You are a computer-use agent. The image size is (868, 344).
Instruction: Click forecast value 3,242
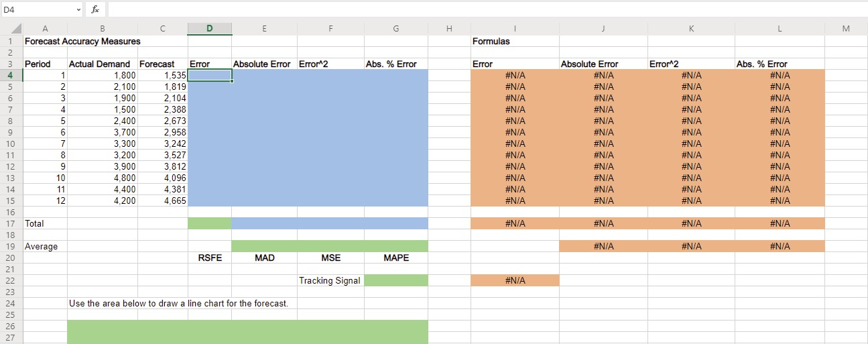[x=162, y=144]
